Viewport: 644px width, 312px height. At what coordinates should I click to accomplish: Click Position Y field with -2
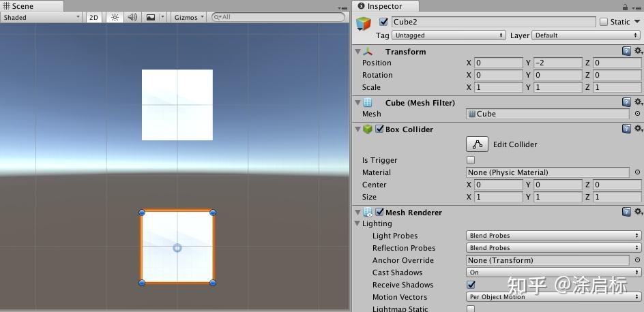click(558, 63)
